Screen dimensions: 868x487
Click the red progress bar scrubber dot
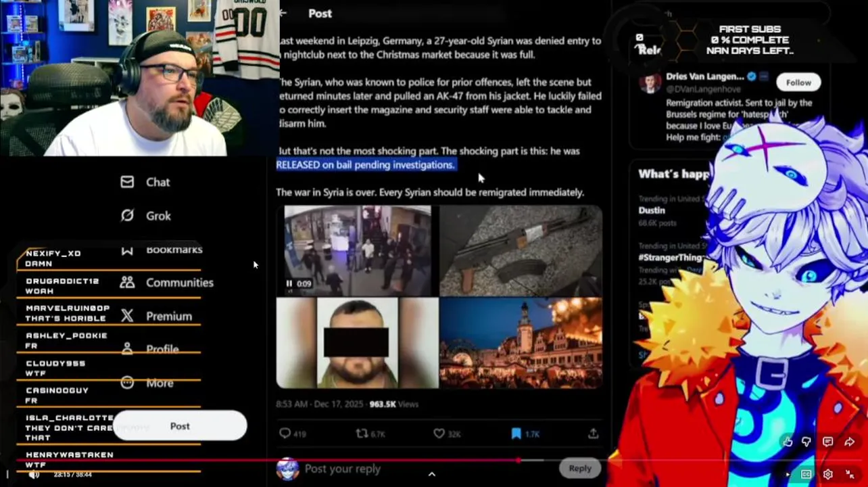519,461
